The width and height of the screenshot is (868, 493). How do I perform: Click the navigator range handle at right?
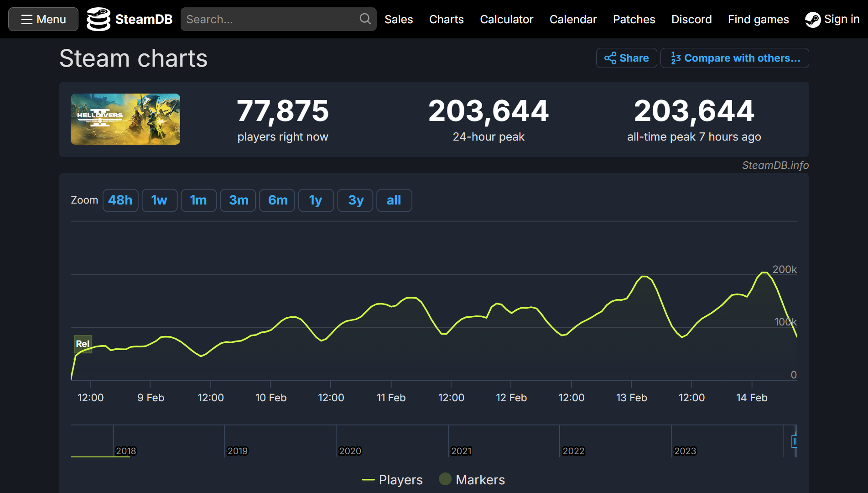coord(795,441)
